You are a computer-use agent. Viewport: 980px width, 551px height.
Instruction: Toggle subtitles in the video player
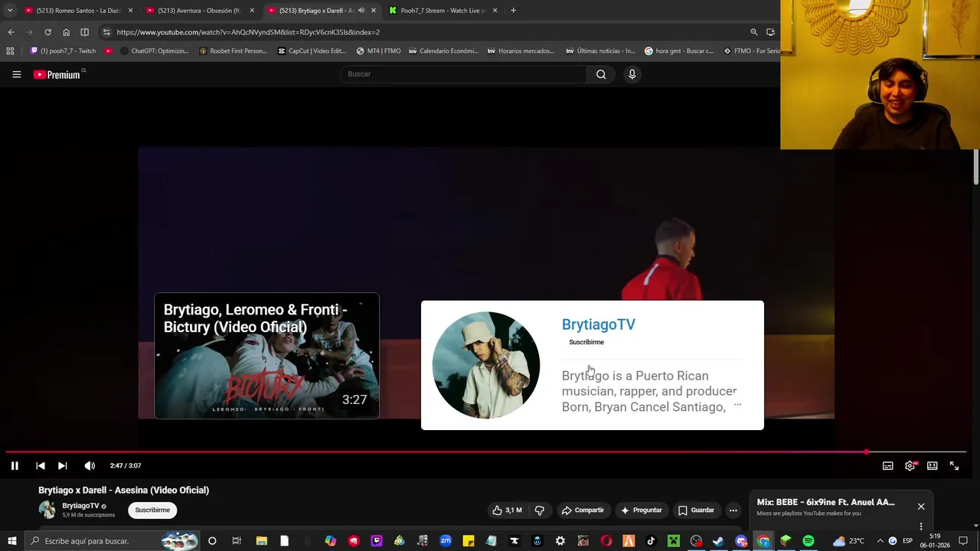[887, 465]
